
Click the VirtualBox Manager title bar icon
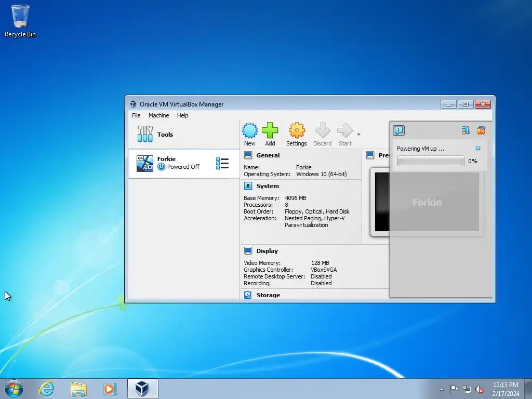(133, 104)
